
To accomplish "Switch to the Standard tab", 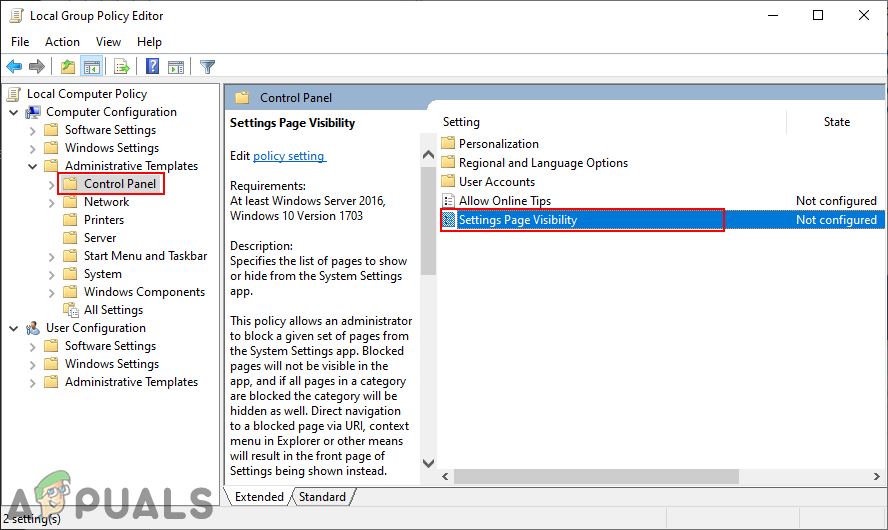I will [322, 497].
